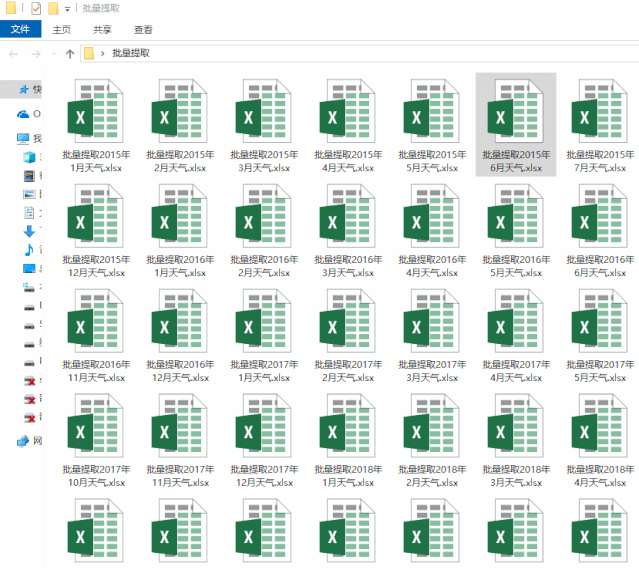Open the quick access toolbar dropdown

point(67,9)
